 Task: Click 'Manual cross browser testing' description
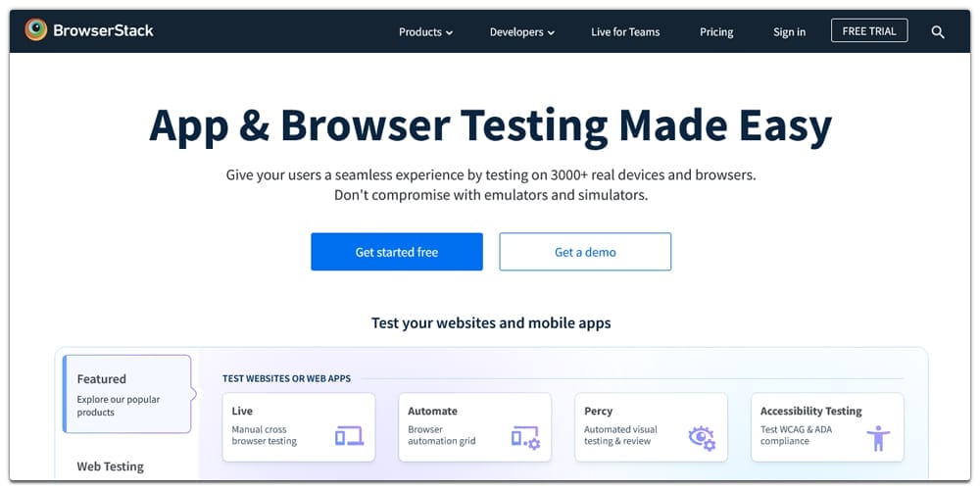click(264, 435)
